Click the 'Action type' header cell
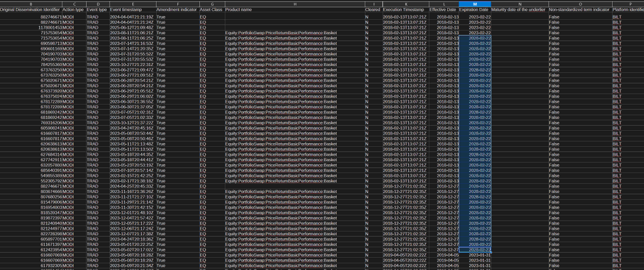This screenshot has width=644, height=270. coord(73,10)
